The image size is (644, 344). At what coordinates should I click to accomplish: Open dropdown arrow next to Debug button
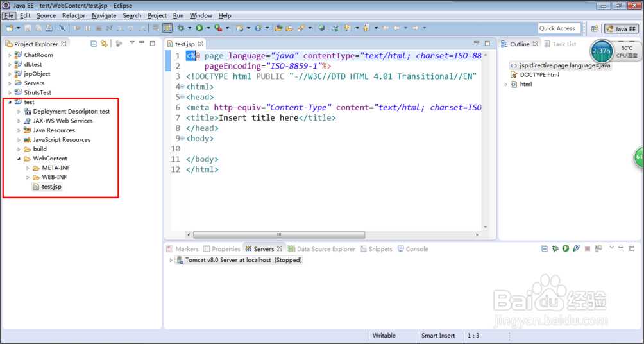(x=189, y=28)
